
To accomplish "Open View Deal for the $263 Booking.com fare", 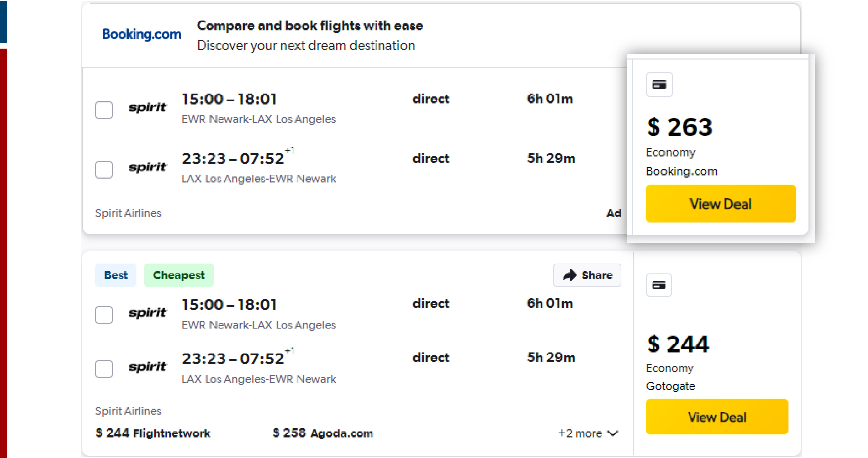I will (721, 204).
